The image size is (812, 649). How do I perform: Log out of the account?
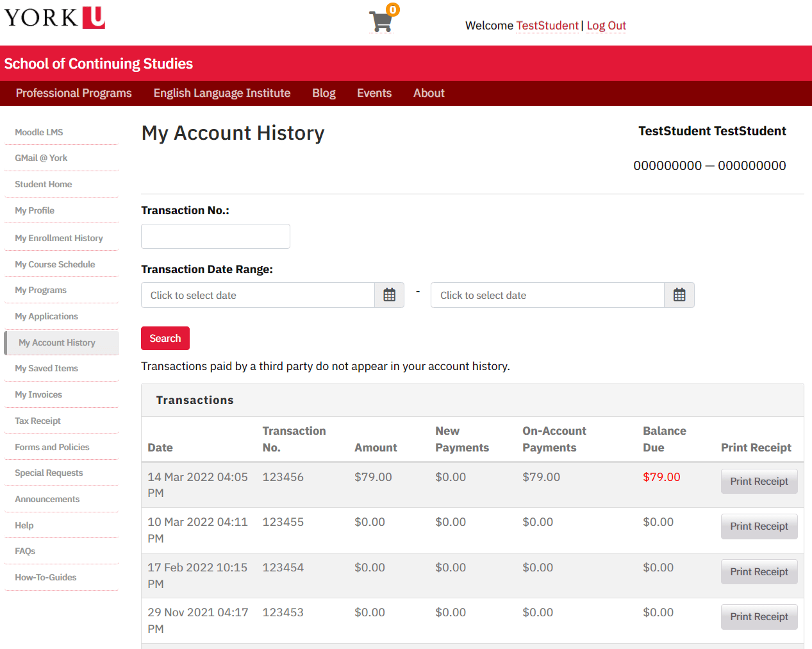tap(606, 26)
